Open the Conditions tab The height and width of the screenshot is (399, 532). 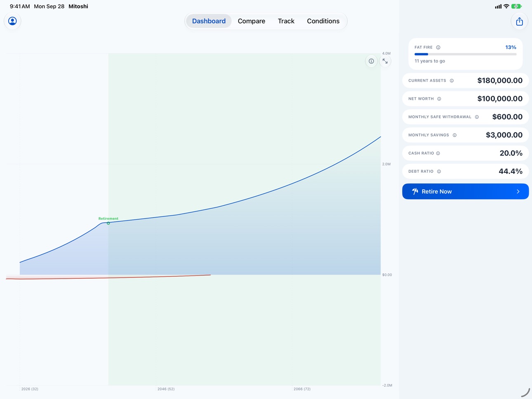click(323, 21)
